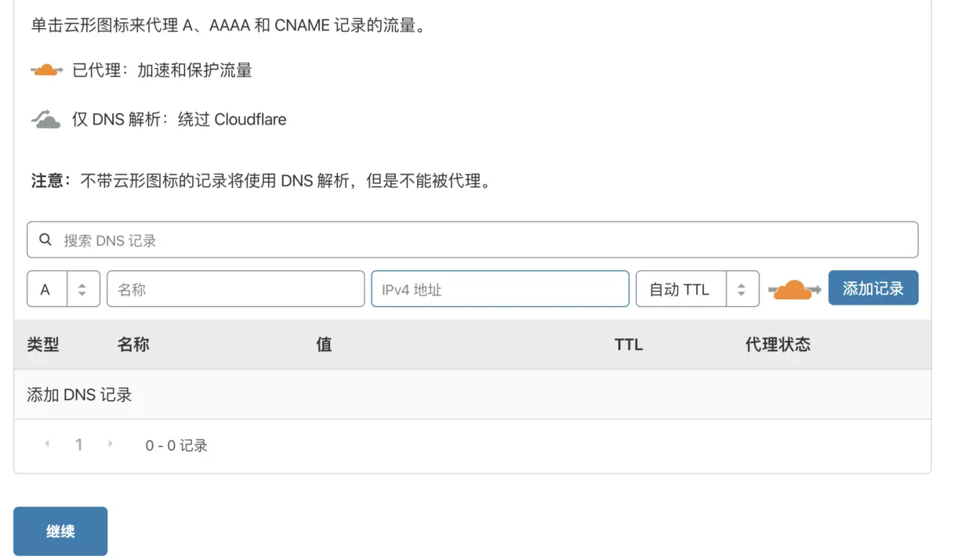
Task: Expand the 自动 TTL dropdown
Action: [x=697, y=289]
